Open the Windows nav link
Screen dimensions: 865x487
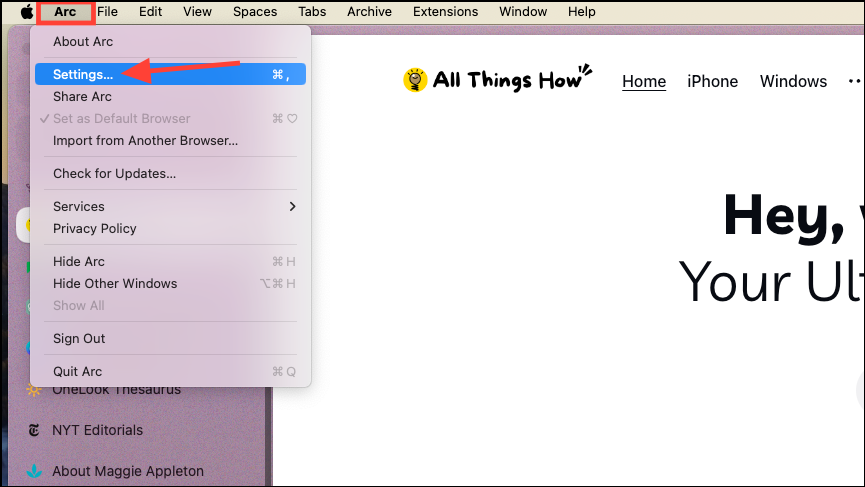tap(793, 82)
